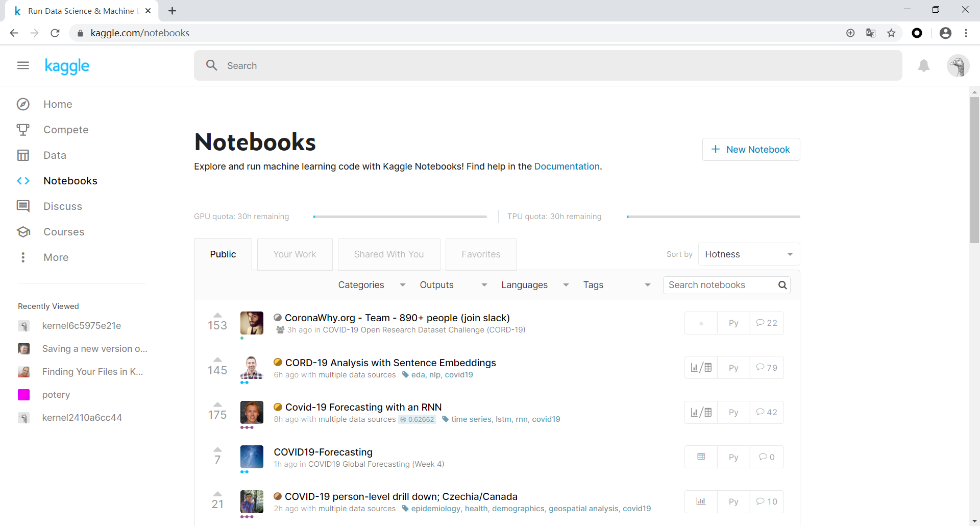Screen dimensions: 980x526
Task: Open a new browser tab
Action: [x=172, y=11]
